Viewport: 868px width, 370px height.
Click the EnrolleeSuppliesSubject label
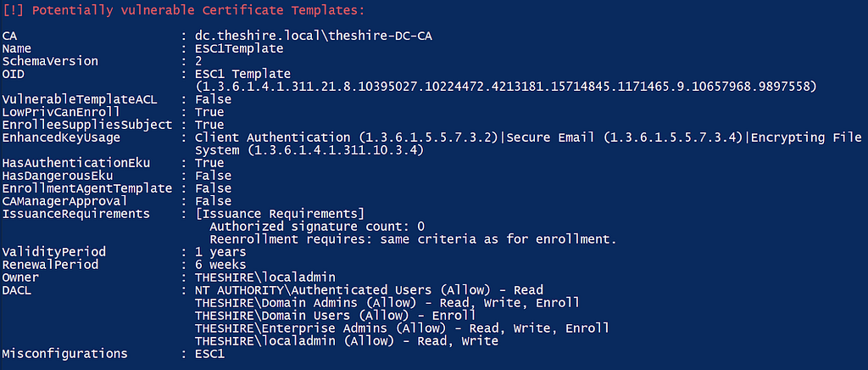click(87, 126)
